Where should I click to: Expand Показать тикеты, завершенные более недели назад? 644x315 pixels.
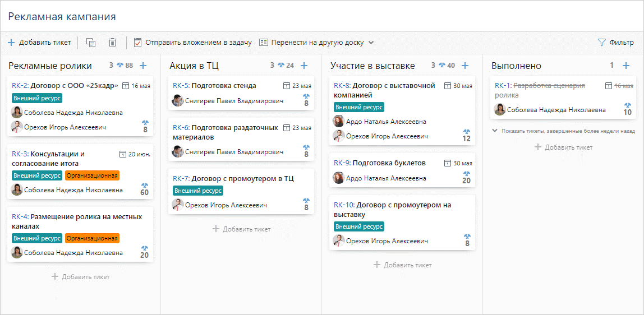[x=563, y=131]
